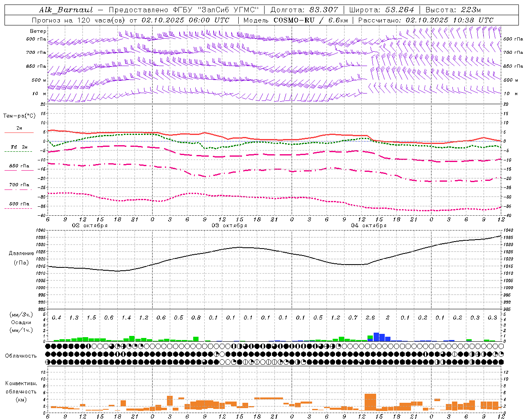Screen dimensions: 525x420
Task: Click the 02 октября date label
Action: (90, 226)
